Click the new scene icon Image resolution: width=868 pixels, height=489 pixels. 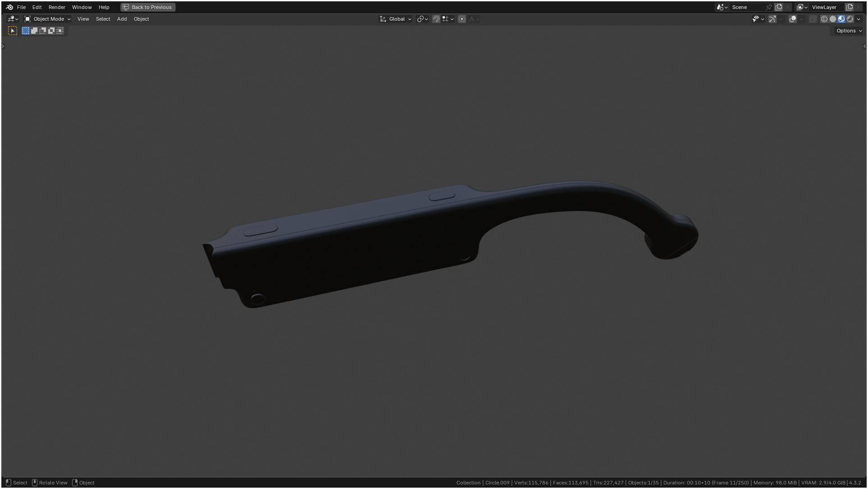coord(779,7)
